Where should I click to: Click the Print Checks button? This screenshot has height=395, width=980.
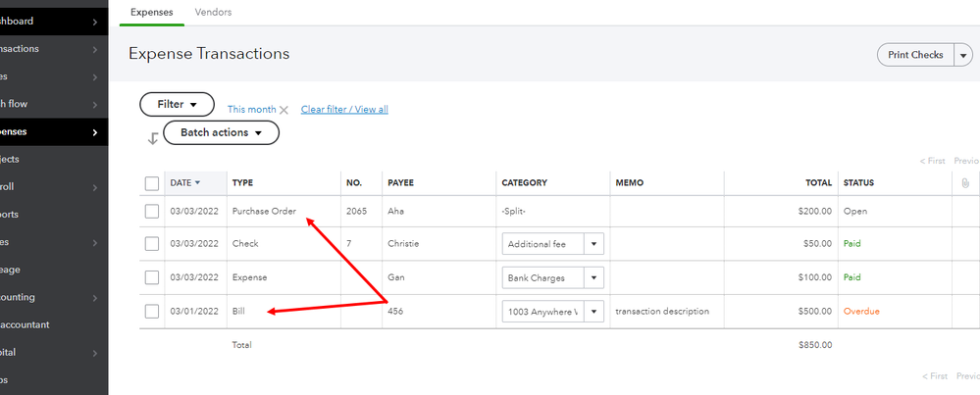click(x=915, y=55)
